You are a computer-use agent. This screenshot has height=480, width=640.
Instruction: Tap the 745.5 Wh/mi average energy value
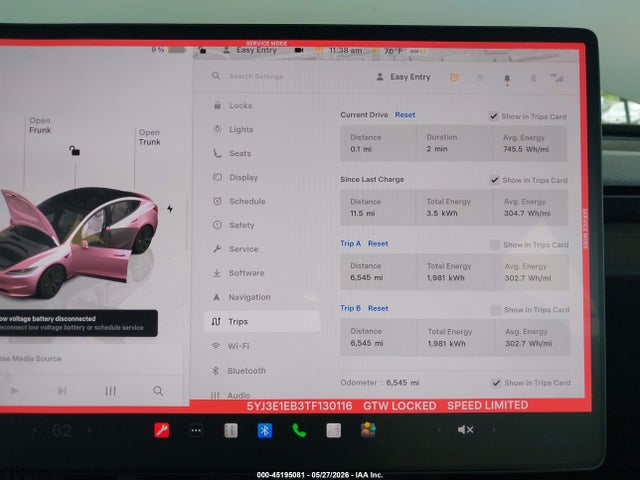click(526, 149)
